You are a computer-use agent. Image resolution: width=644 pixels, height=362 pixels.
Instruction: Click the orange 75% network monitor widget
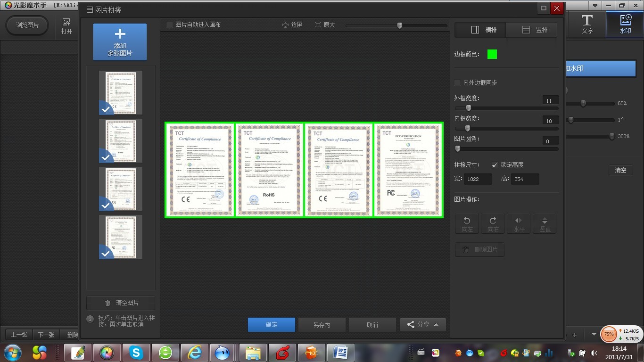coord(609,334)
